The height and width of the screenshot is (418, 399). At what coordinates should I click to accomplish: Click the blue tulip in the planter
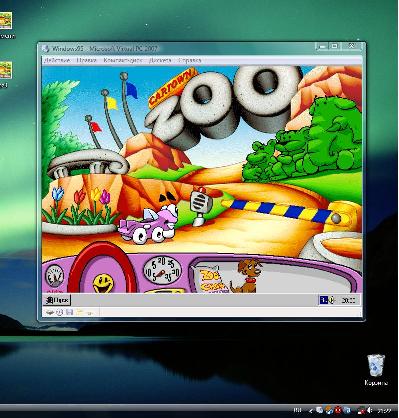click(x=58, y=194)
